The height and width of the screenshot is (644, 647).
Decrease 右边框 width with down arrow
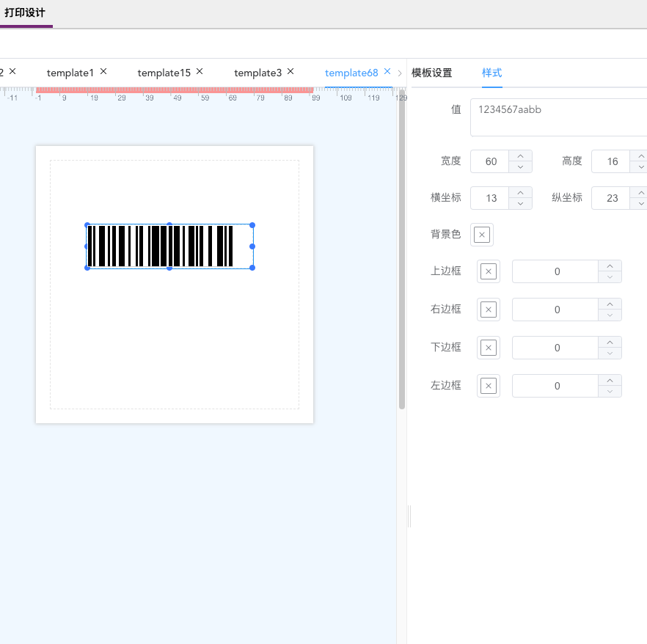tap(610, 315)
